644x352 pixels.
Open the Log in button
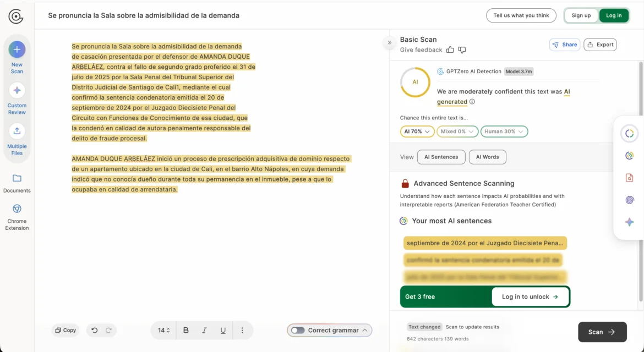614,15
